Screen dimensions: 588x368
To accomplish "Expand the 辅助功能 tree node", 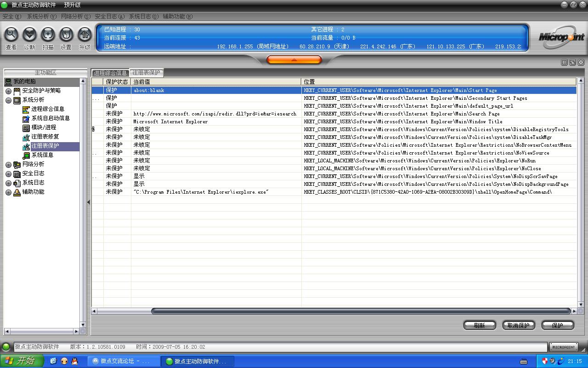I will point(8,192).
